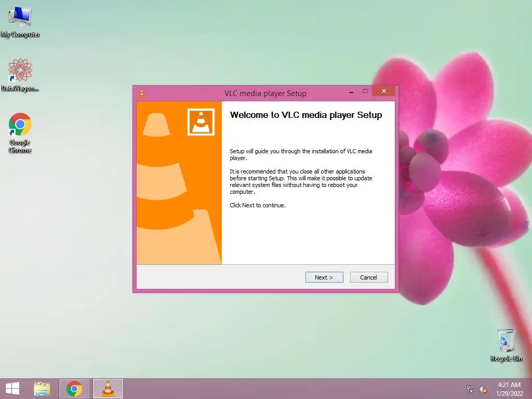Open the network status tray icon

[471, 389]
